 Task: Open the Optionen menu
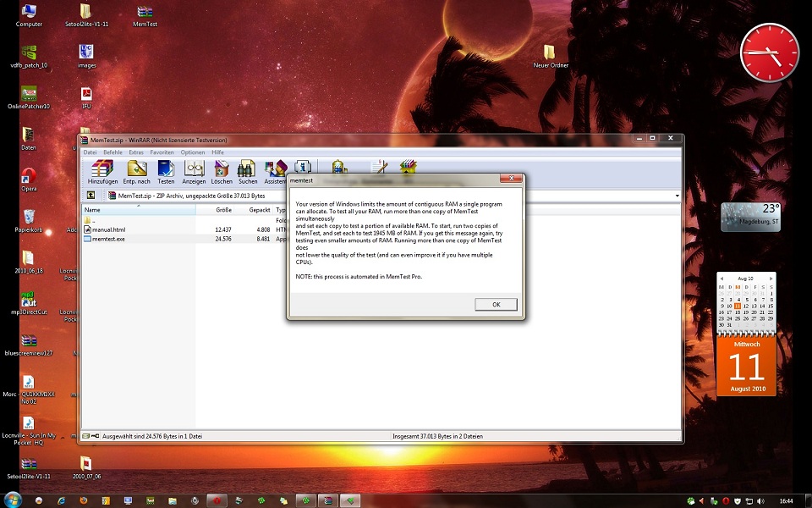click(x=192, y=152)
